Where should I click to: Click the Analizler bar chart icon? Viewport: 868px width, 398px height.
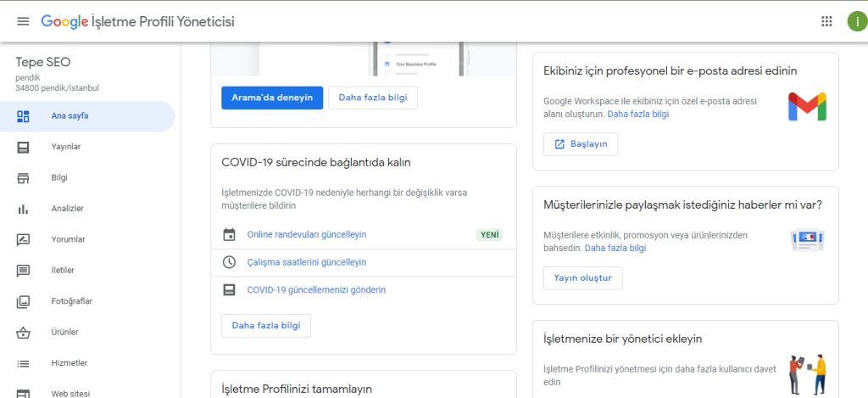point(24,209)
